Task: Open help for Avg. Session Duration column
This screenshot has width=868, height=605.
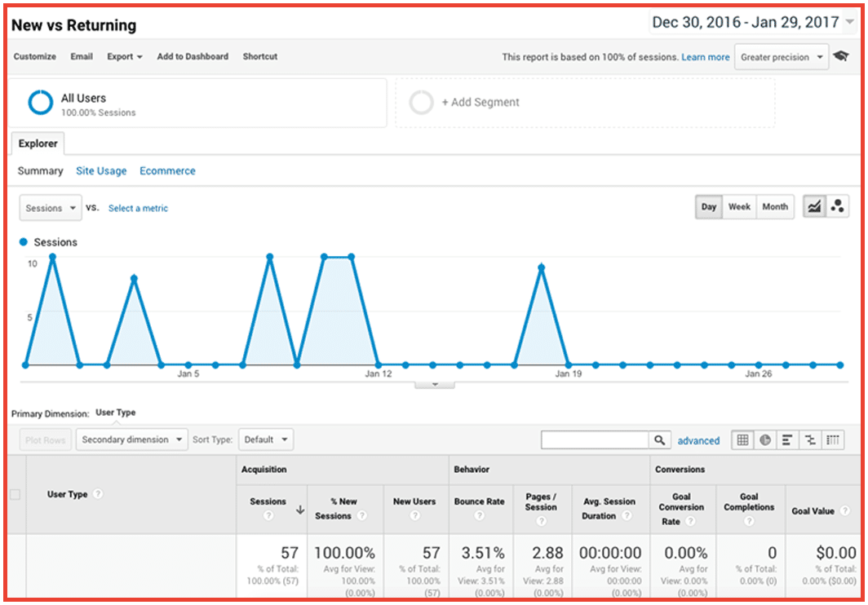Action: 626,515
